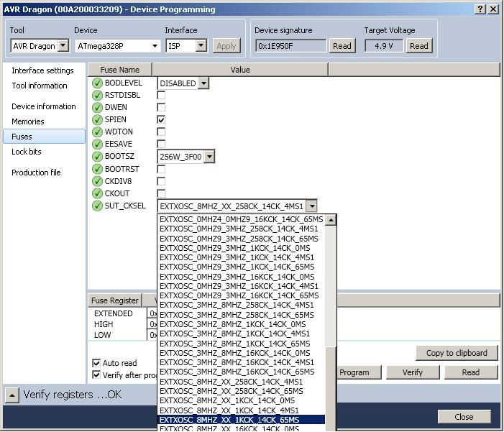Click the scroll up arrow in SUT_CKSEL list
504x432 pixels.
(x=331, y=220)
